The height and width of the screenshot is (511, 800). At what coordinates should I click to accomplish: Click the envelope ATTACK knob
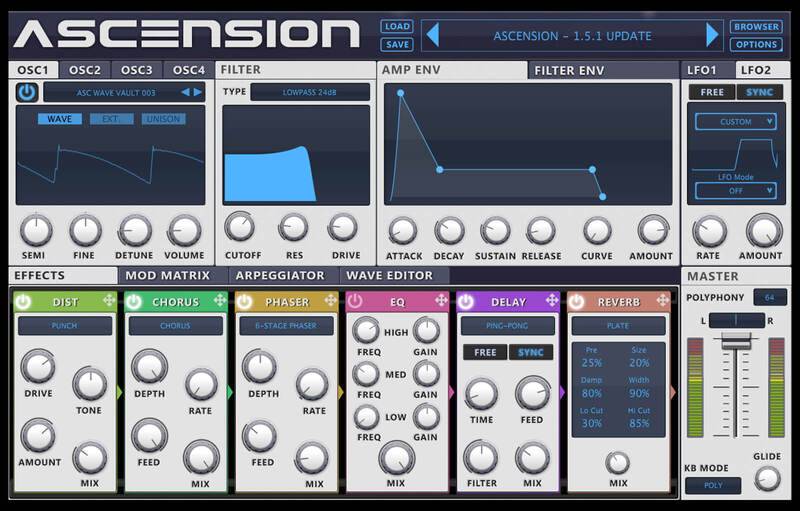(403, 231)
